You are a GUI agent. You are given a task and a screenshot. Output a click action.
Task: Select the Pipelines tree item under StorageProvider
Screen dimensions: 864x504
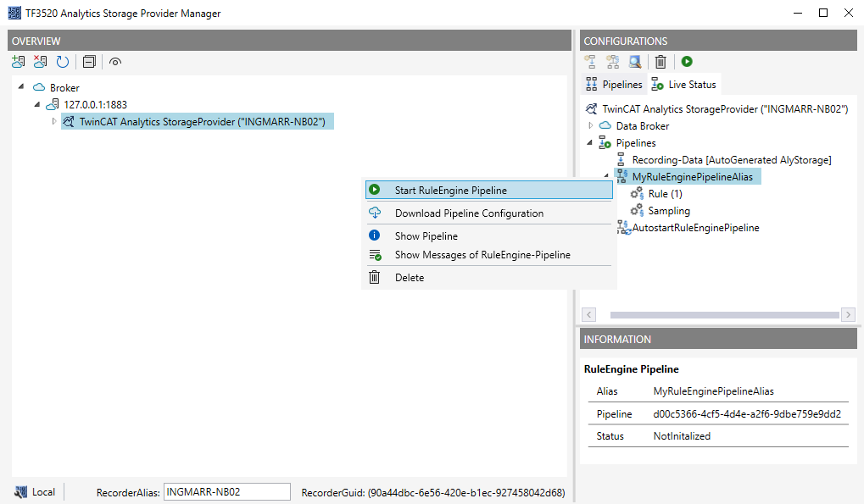coord(636,143)
